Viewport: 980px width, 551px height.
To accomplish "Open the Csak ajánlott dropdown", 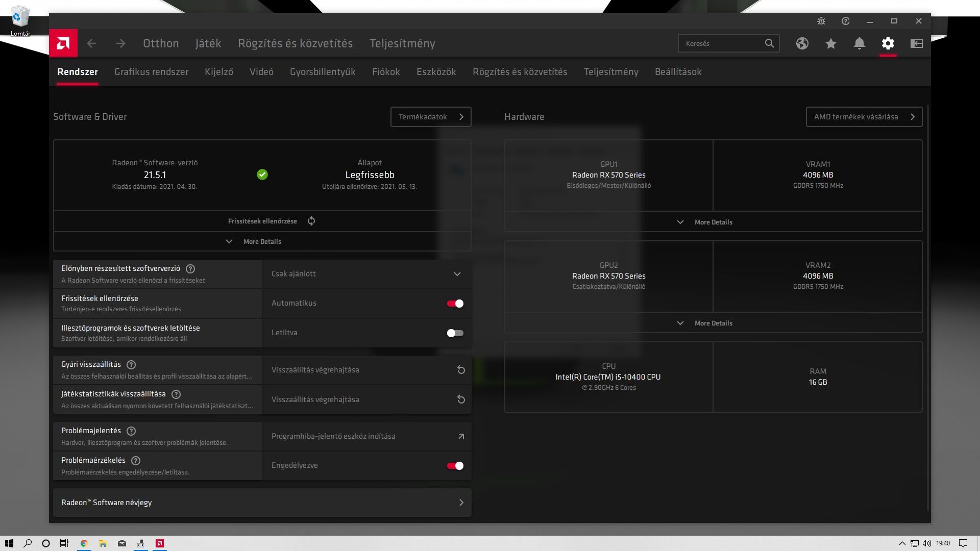I will (x=367, y=274).
